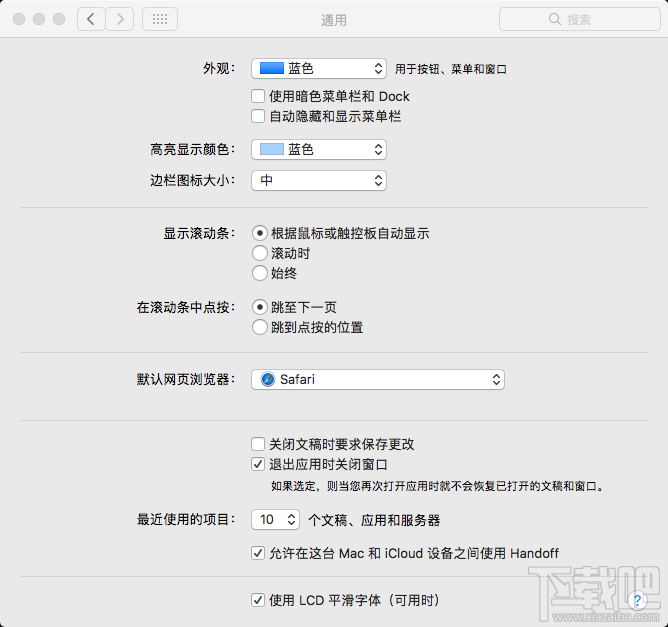Click the 边栏图标大小 label
This screenshot has height=627, width=668.
pos(193,180)
